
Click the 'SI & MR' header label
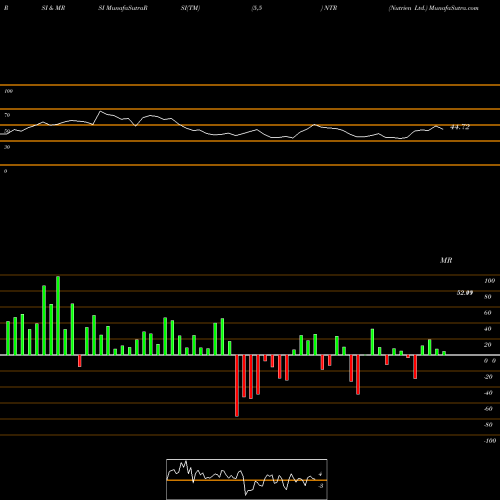tap(53, 8)
